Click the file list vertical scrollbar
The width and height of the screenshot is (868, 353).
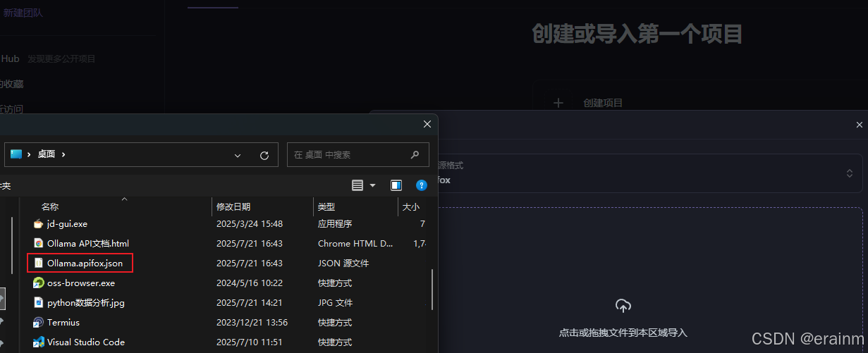click(432, 288)
